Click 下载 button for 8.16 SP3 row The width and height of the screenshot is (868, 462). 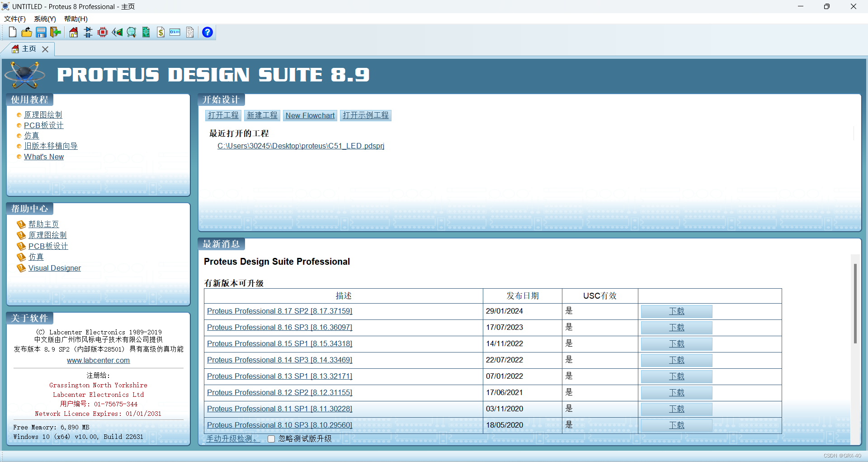tap(677, 328)
